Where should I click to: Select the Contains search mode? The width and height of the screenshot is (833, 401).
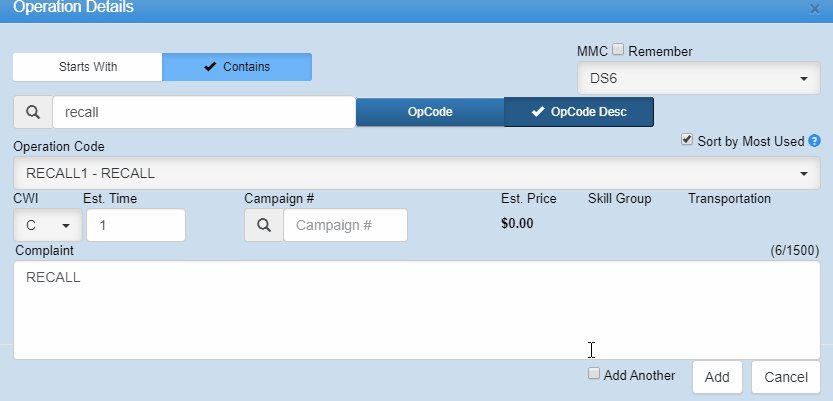point(237,67)
